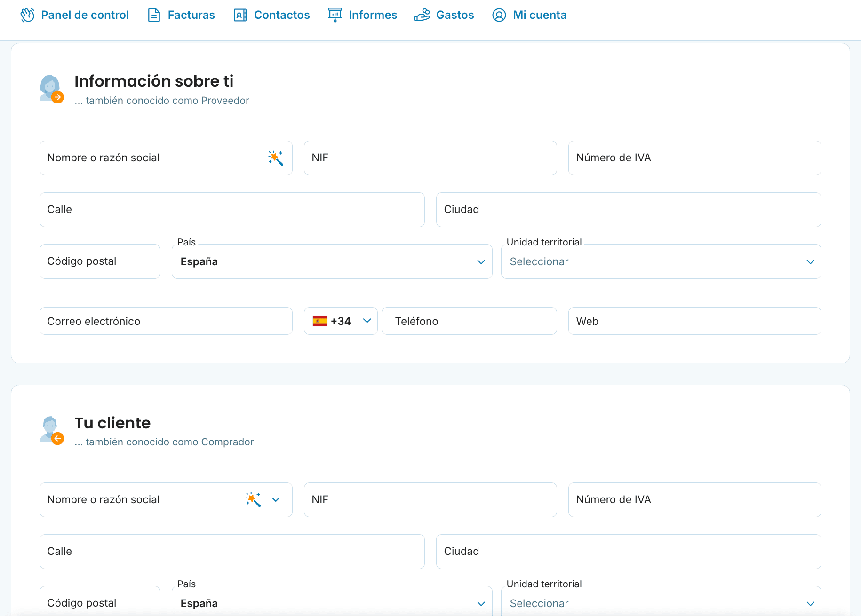Click the waving hand Panel de control icon
This screenshot has width=861, height=616.
click(x=27, y=15)
